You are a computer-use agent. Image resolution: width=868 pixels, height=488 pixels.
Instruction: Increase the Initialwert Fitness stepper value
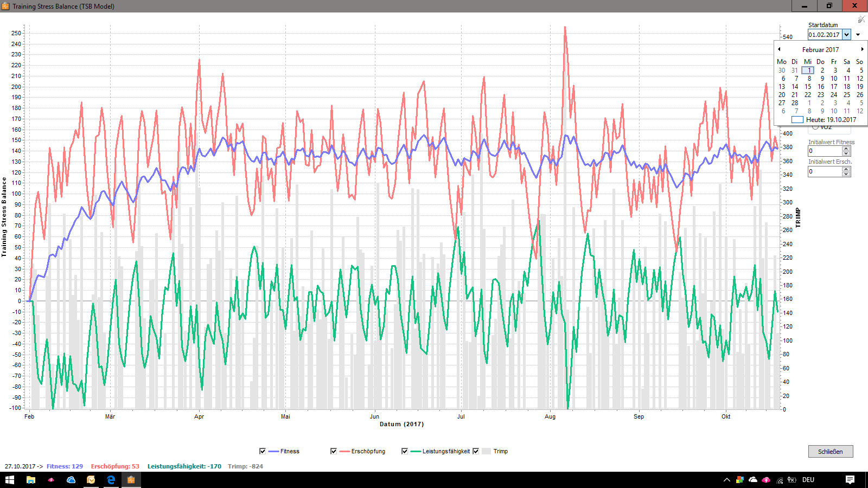[846, 149]
